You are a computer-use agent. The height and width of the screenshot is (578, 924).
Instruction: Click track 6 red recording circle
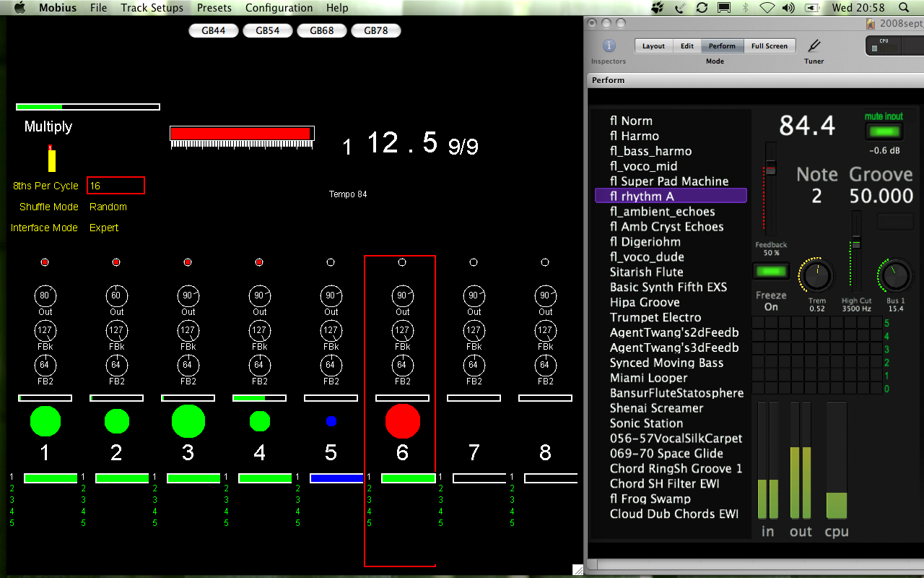coord(403,421)
